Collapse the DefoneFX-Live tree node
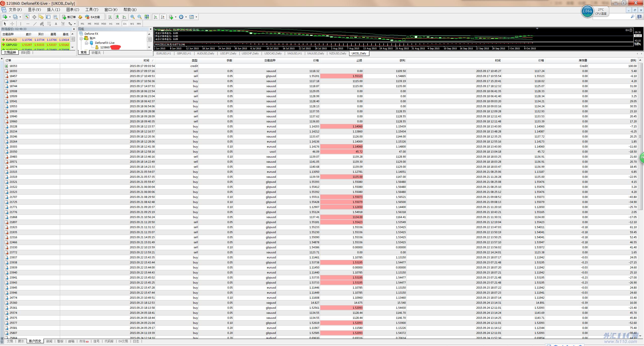644x346 pixels. coord(86,43)
